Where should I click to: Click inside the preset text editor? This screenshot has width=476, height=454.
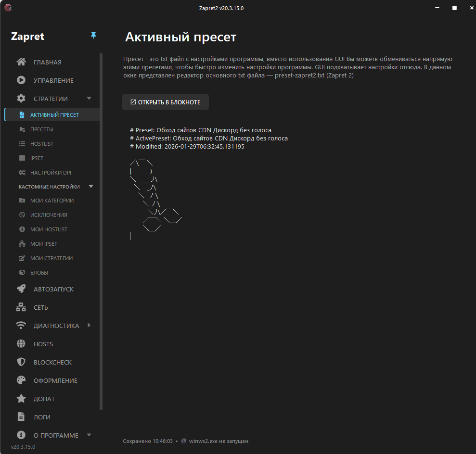[x=289, y=289]
